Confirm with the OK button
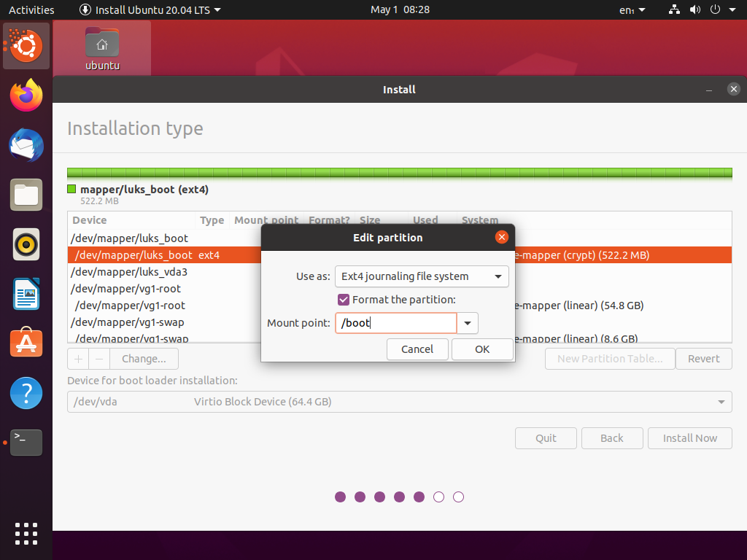This screenshot has height=560, width=747. click(482, 349)
